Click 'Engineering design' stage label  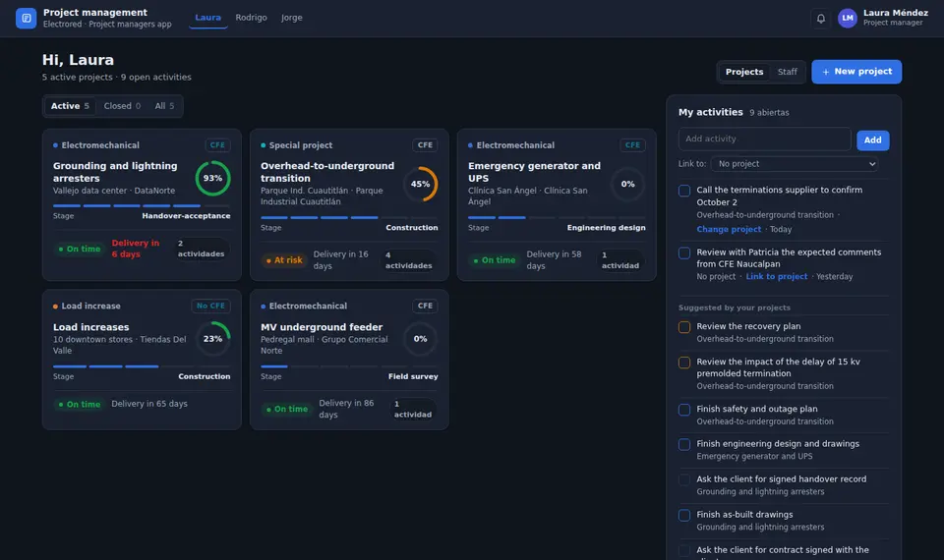[x=606, y=227]
